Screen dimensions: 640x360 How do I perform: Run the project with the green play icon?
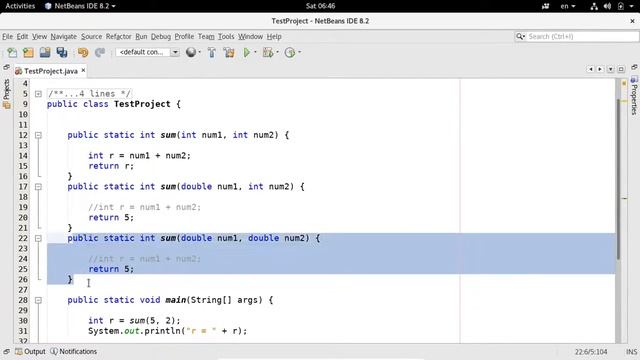[247, 52]
